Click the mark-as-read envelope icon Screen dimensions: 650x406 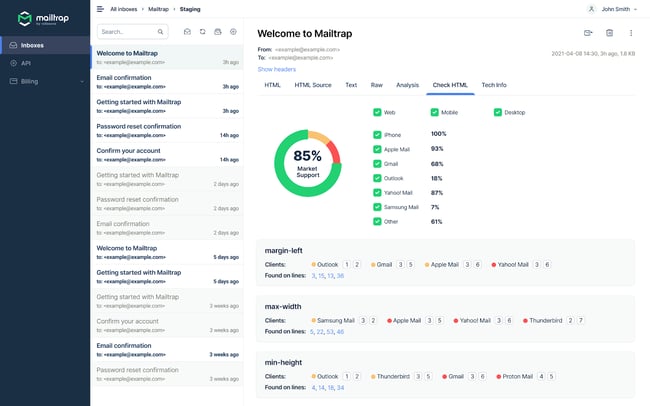(x=187, y=32)
